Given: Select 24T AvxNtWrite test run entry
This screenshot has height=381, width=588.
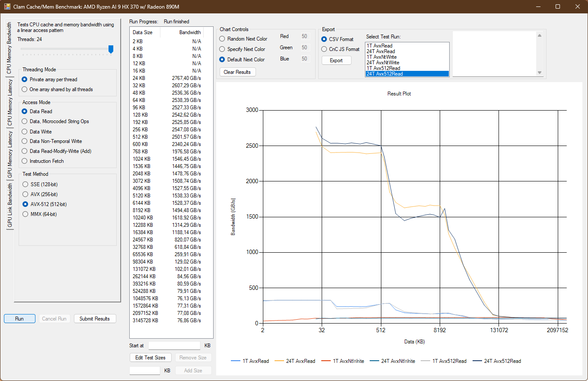Looking at the screenshot, I should coord(407,63).
